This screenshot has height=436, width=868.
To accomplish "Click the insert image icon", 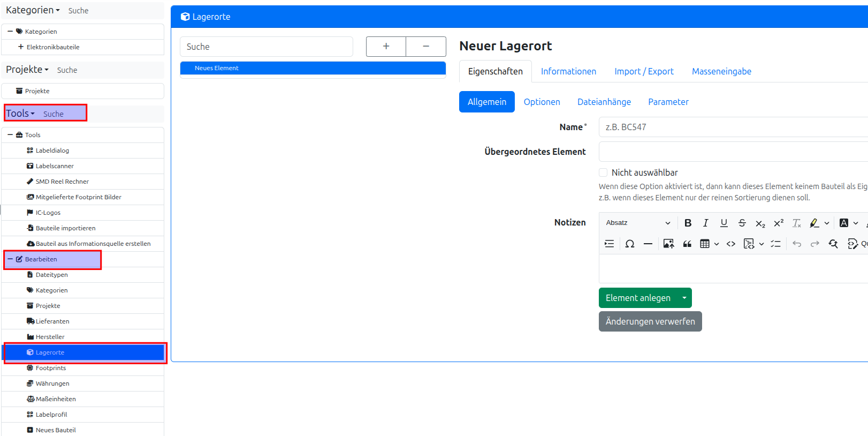I will click(668, 244).
